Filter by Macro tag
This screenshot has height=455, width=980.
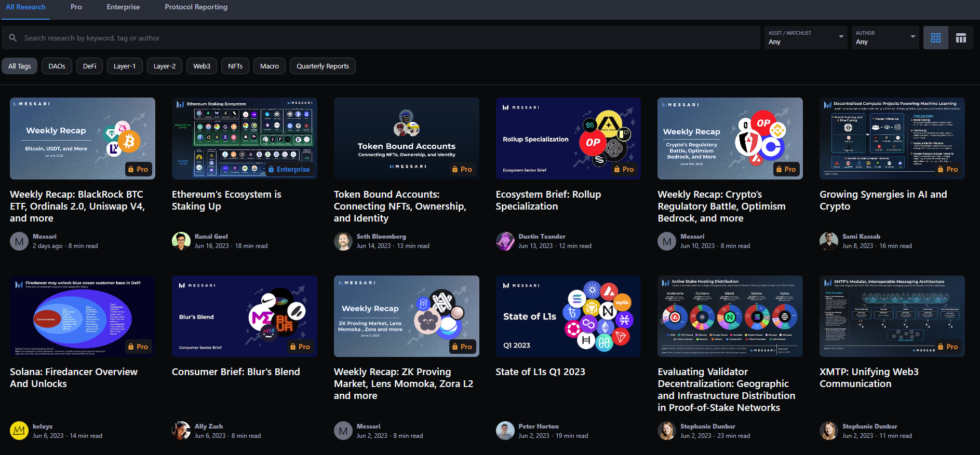270,66
